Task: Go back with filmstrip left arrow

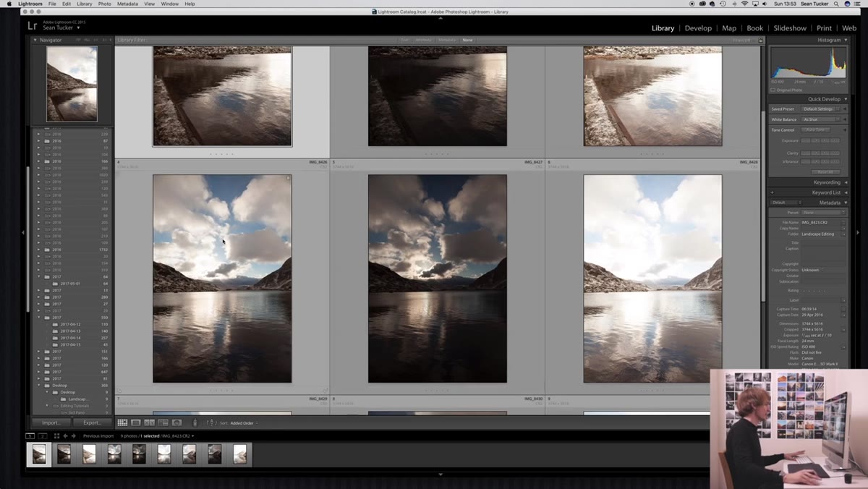Action: (x=65, y=436)
